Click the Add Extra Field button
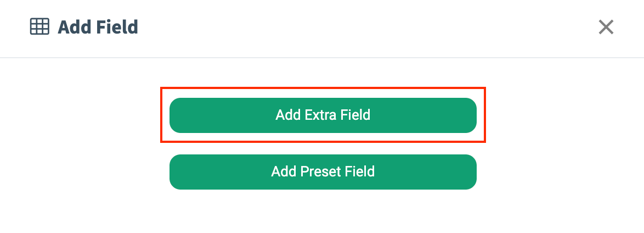This screenshot has height=233, width=644. [x=323, y=115]
